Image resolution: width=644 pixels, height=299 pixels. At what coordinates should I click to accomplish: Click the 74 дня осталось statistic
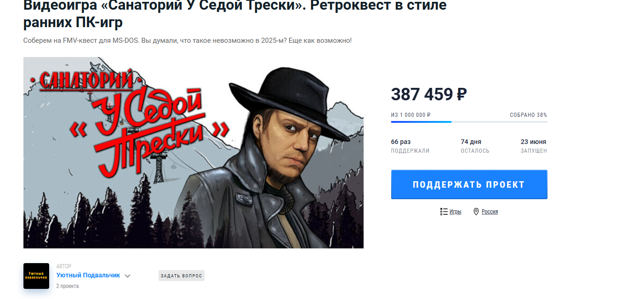pyautogui.click(x=475, y=146)
